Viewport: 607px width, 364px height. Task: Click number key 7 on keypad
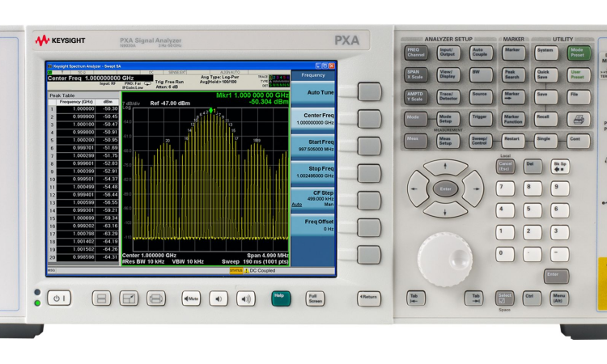tap(505, 188)
